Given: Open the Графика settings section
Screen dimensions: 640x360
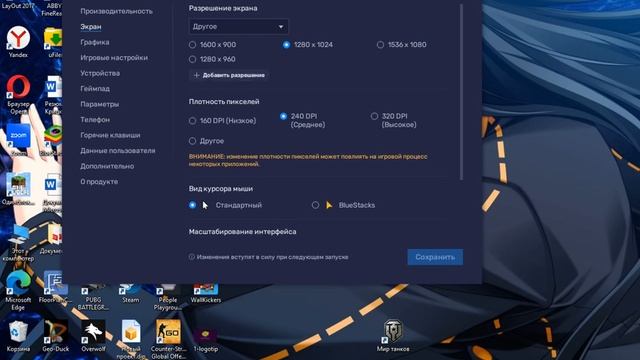Looking at the screenshot, I should (x=95, y=42).
